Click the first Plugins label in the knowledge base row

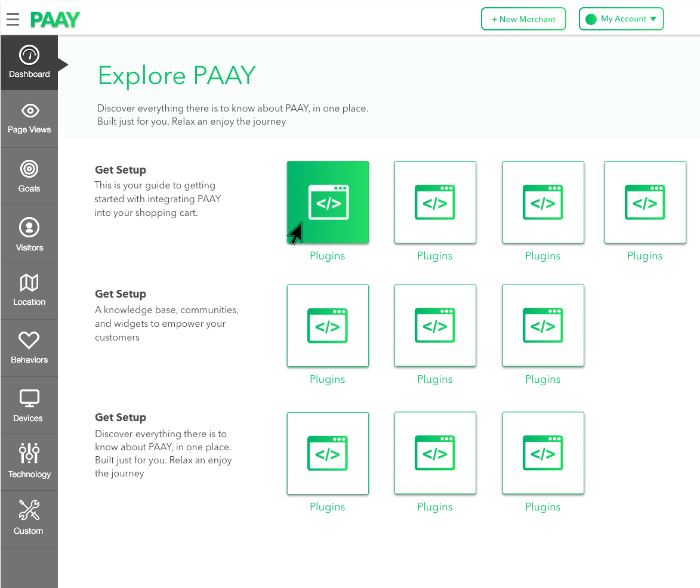pos(328,380)
